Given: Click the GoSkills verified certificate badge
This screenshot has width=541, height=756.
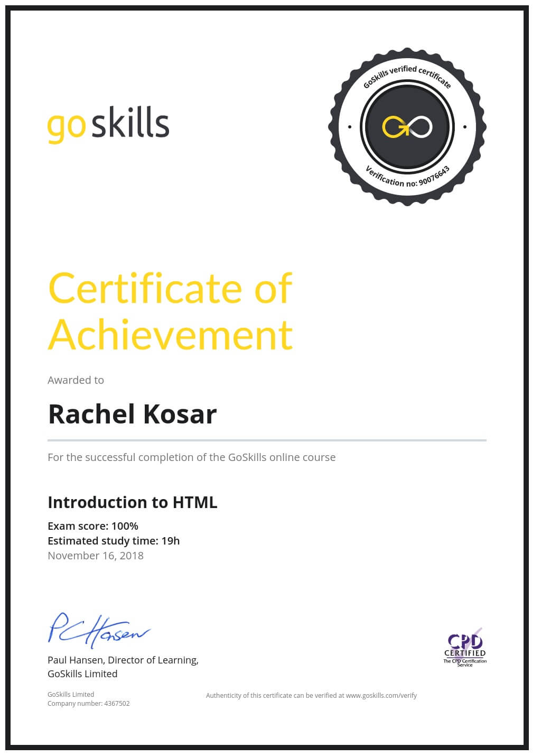Looking at the screenshot, I should point(407,127).
